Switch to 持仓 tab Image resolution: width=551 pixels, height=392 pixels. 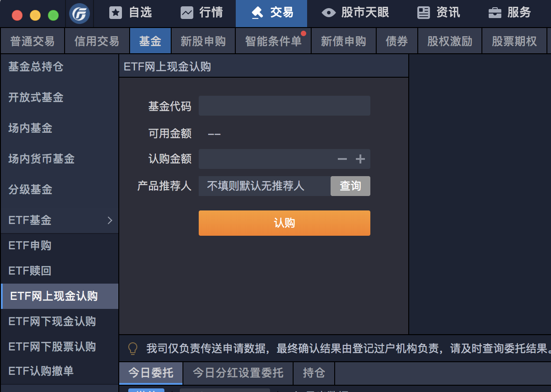(314, 373)
